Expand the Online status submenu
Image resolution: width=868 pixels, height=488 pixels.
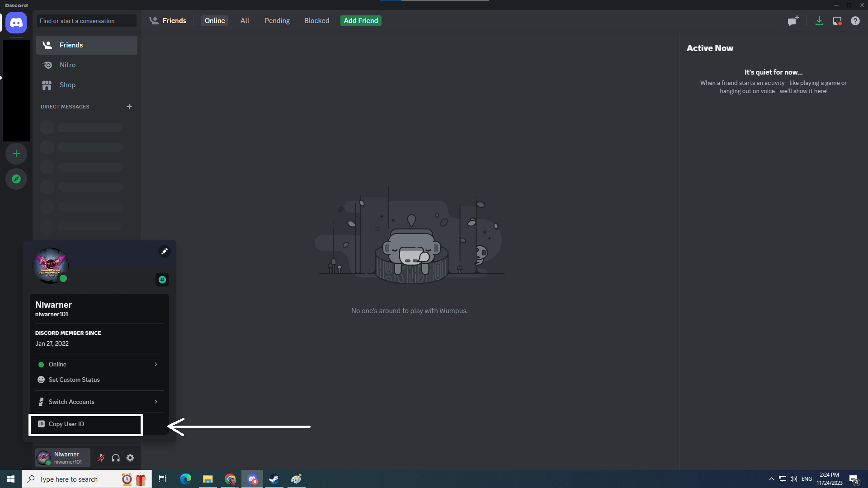coord(99,364)
